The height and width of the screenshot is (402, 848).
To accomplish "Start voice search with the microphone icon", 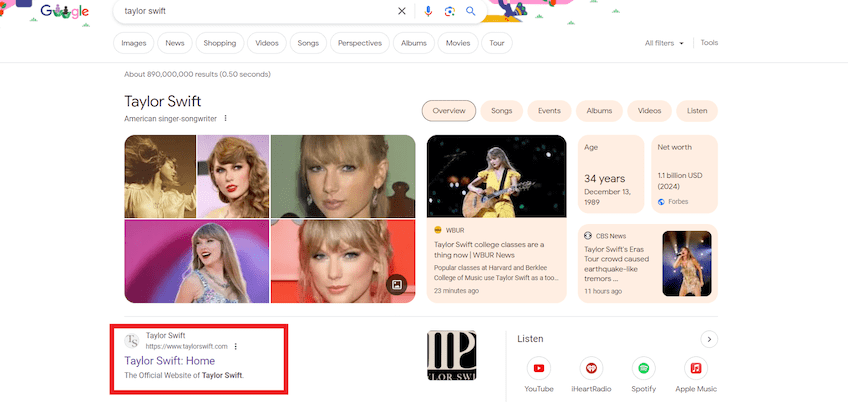I will click(428, 11).
